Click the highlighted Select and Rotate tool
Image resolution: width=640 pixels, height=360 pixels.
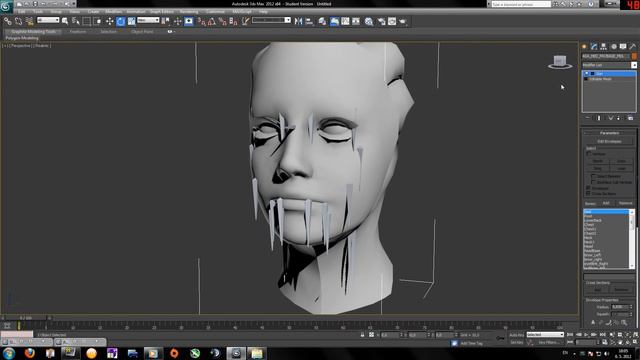[120, 21]
